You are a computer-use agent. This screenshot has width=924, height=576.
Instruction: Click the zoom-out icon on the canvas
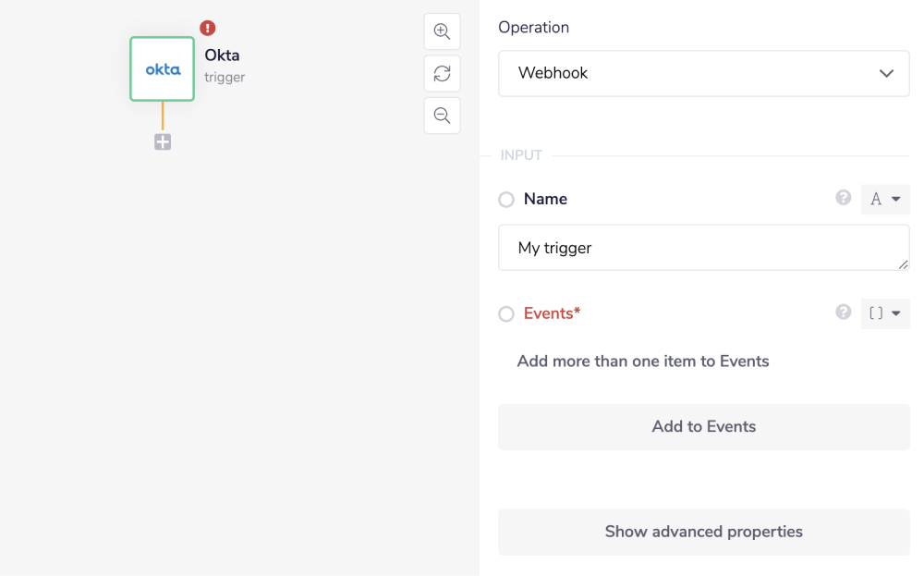pyautogui.click(x=442, y=115)
